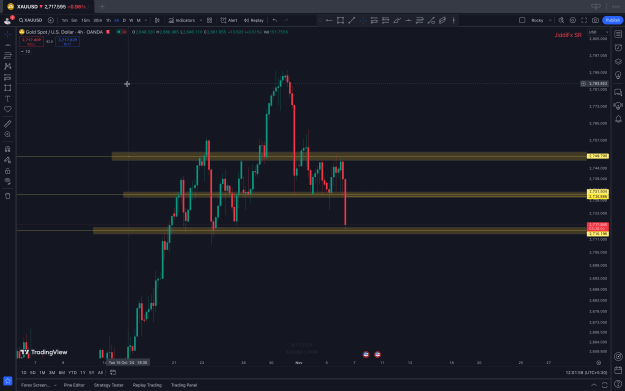Create an Alert from the toolbar
The width and height of the screenshot is (625, 391).
pyautogui.click(x=229, y=20)
